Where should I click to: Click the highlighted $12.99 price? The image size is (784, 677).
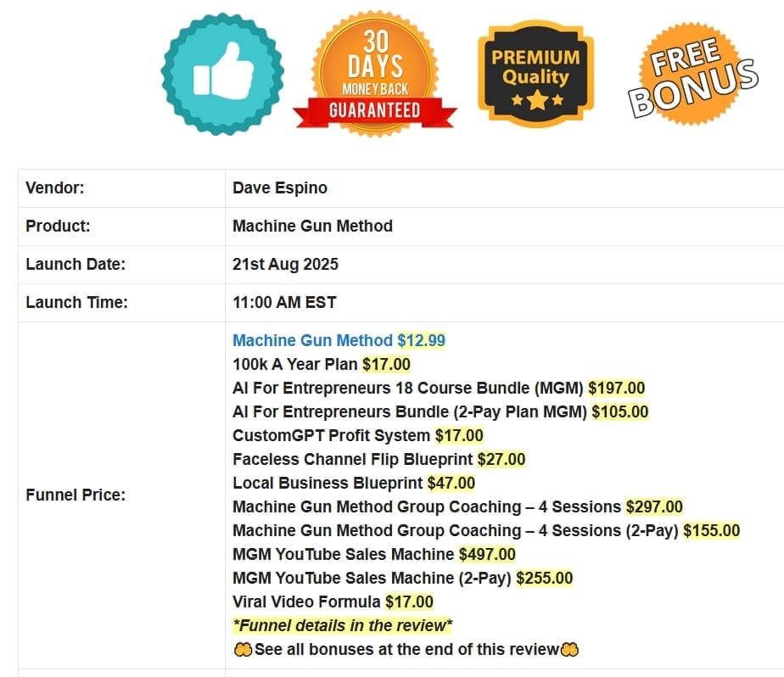pyautogui.click(x=422, y=340)
